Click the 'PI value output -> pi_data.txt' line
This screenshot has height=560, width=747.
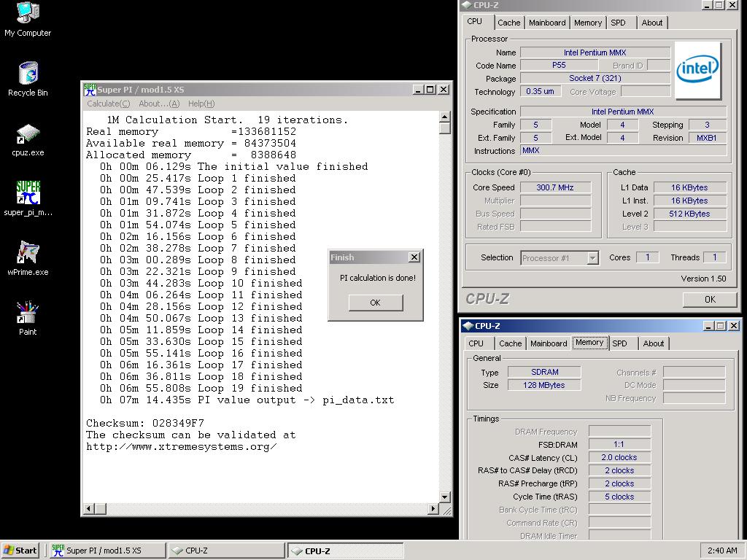(x=247, y=400)
